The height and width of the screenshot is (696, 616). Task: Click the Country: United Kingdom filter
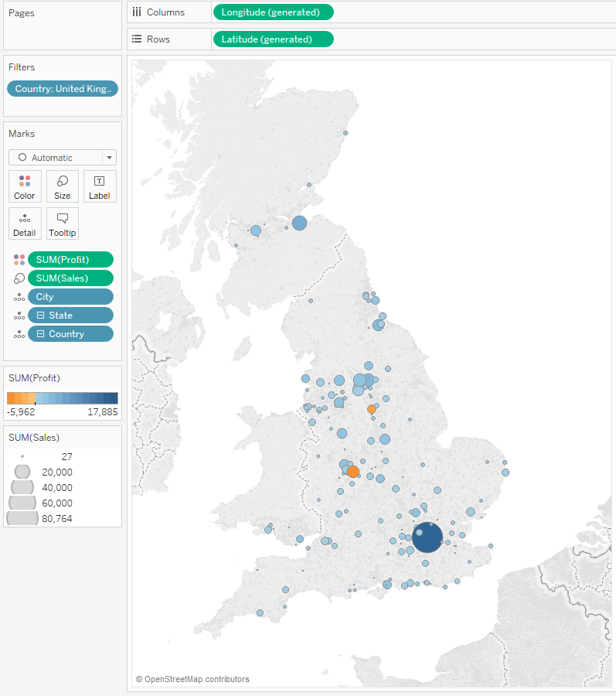(x=63, y=89)
